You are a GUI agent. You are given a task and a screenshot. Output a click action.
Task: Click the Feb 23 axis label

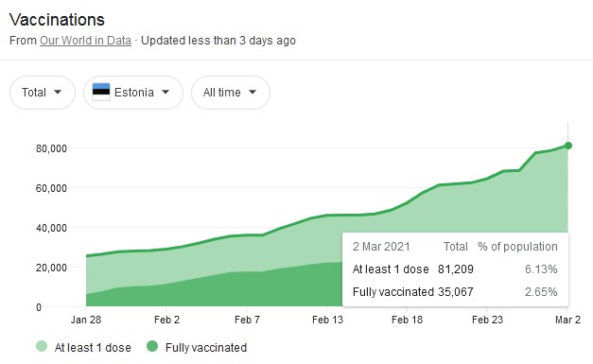[x=487, y=320]
